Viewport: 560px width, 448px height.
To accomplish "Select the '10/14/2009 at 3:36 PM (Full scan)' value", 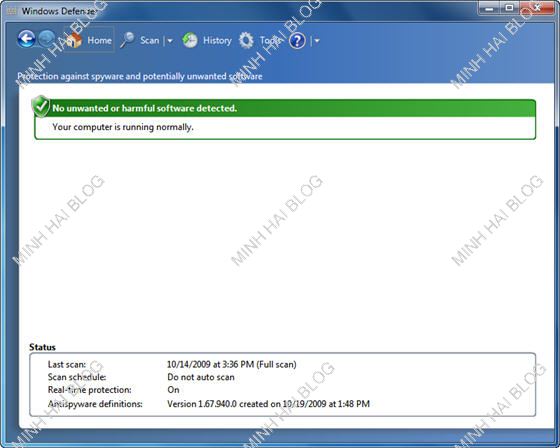I will click(x=232, y=364).
